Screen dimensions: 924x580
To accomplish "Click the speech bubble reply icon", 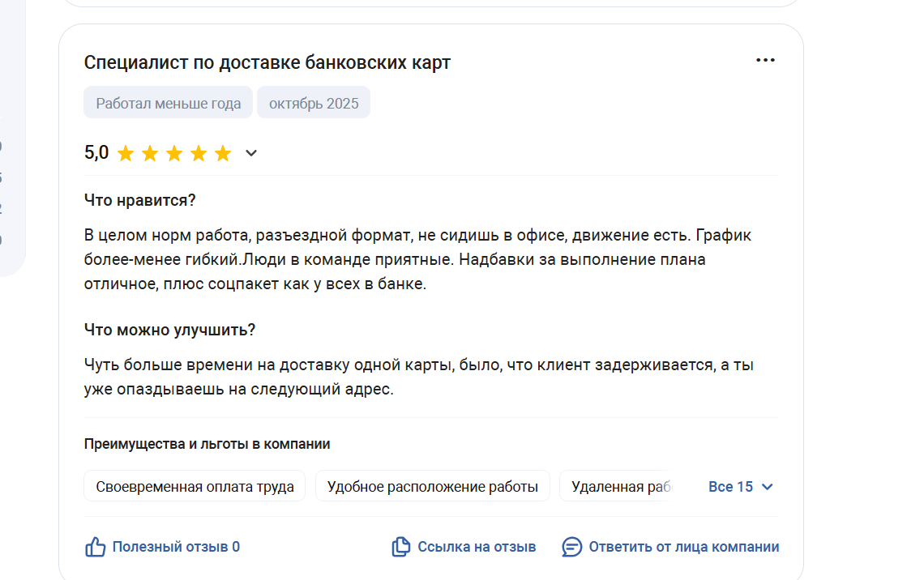I will (x=572, y=547).
